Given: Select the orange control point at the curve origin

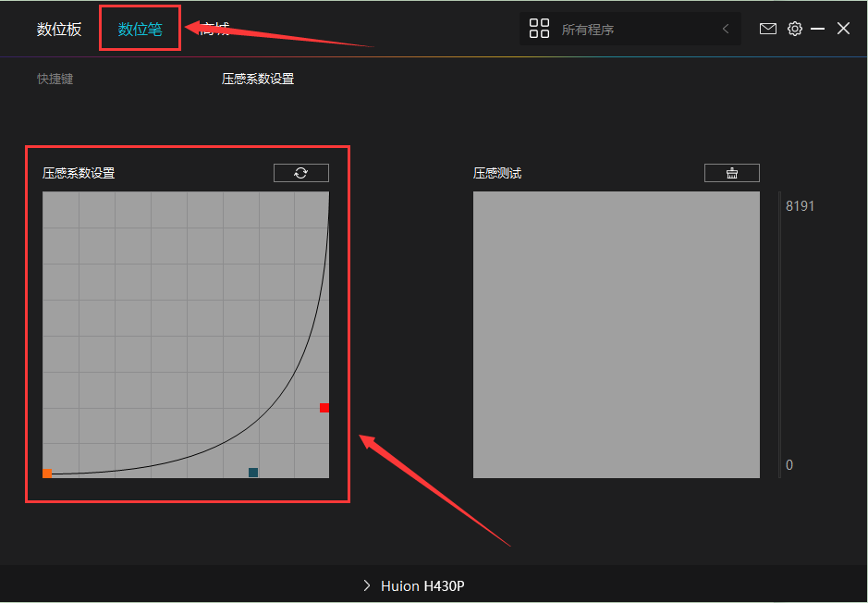Looking at the screenshot, I should (x=46, y=473).
